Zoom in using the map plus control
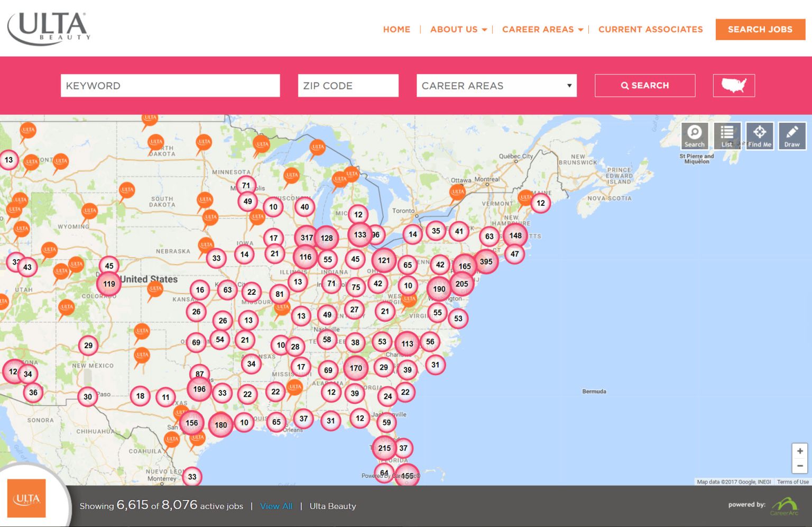812x527 pixels. tap(800, 451)
